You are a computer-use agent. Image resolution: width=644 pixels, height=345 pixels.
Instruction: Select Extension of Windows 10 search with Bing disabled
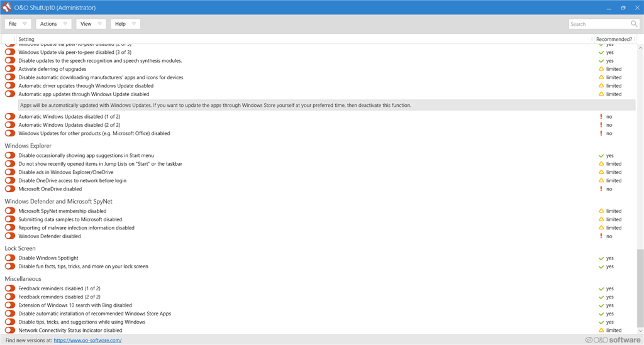click(75, 305)
